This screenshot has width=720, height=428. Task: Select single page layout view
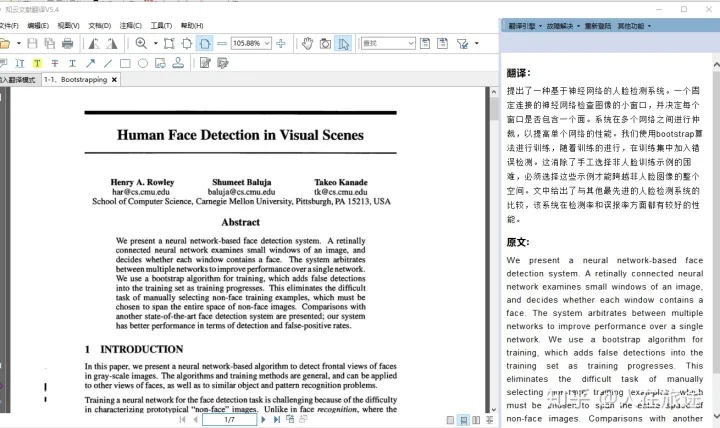pos(450,420)
